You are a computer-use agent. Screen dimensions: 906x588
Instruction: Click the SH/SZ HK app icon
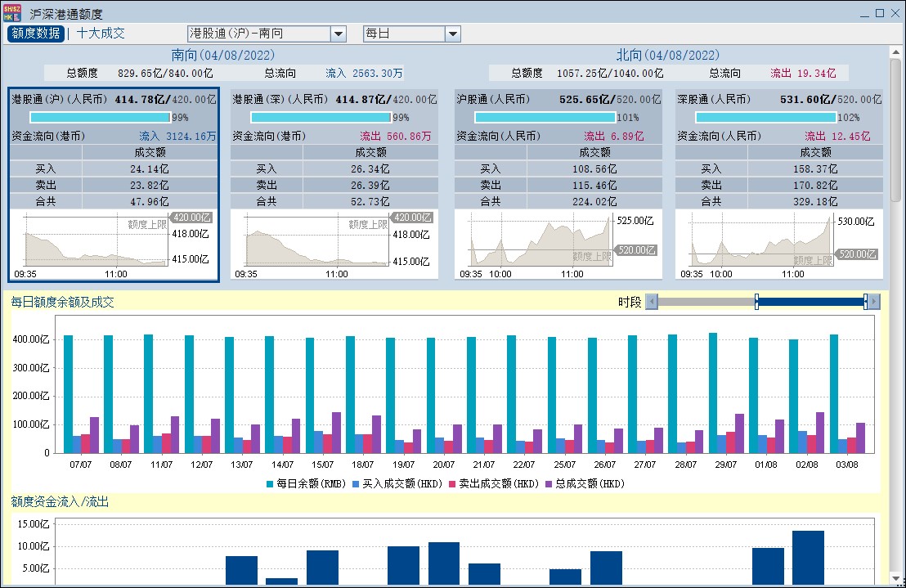point(13,12)
